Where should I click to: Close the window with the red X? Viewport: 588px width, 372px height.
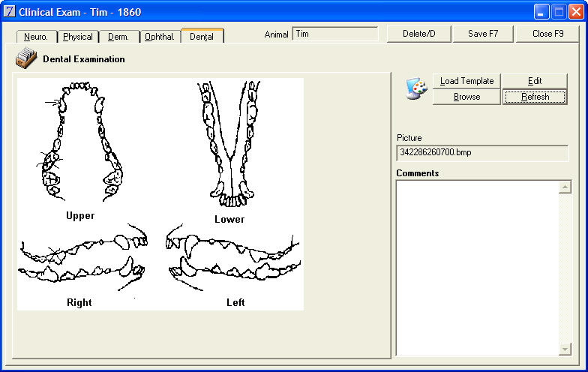coord(576,12)
